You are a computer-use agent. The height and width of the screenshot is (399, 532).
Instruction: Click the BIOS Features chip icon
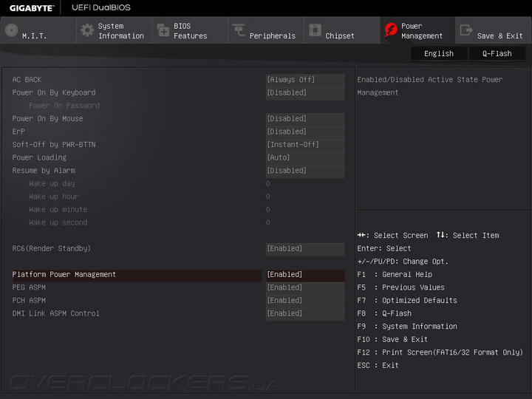pyautogui.click(x=163, y=30)
